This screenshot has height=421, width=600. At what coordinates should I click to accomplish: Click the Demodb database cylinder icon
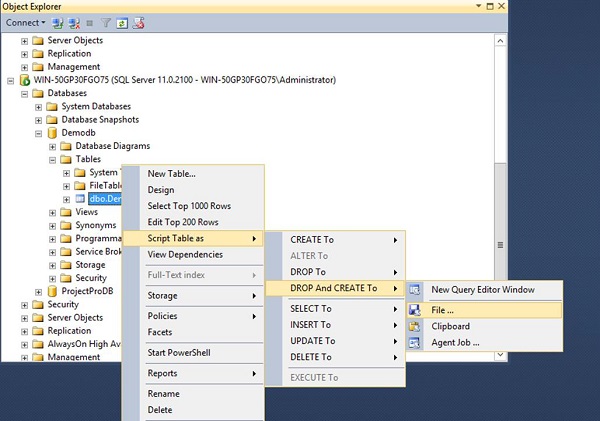click(x=53, y=132)
